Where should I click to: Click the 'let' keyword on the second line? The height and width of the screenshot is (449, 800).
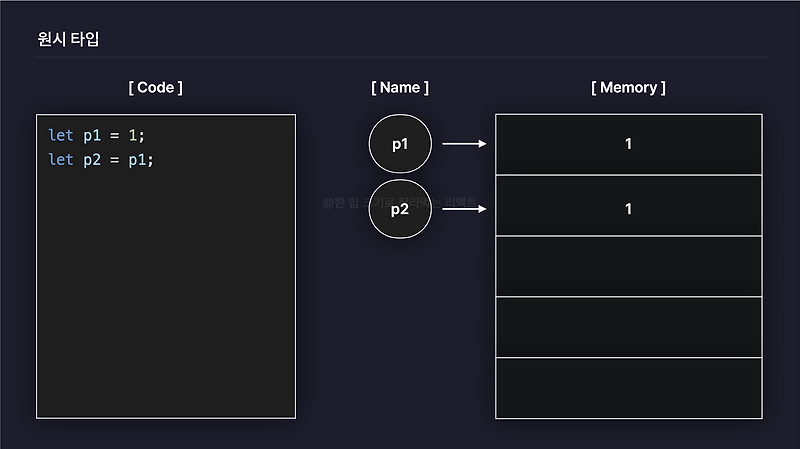[60, 159]
